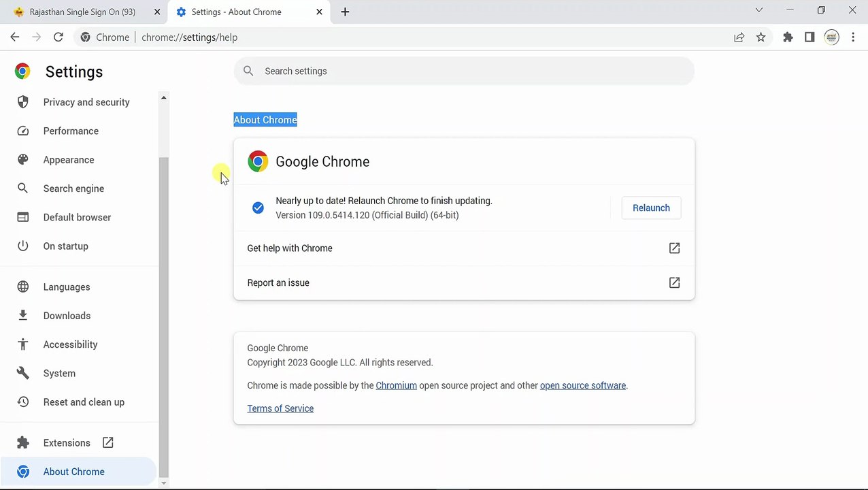868x490 pixels.
Task: Go to Performance settings
Action: [x=78, y=131]
